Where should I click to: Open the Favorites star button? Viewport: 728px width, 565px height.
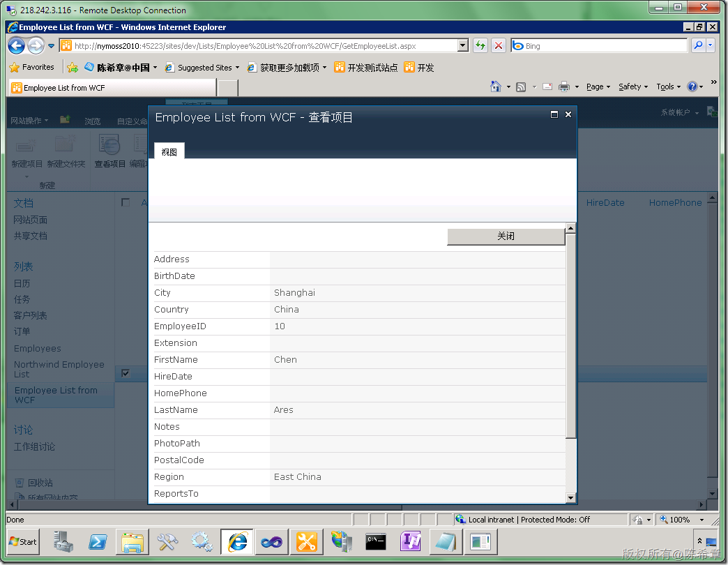[31, 68]
